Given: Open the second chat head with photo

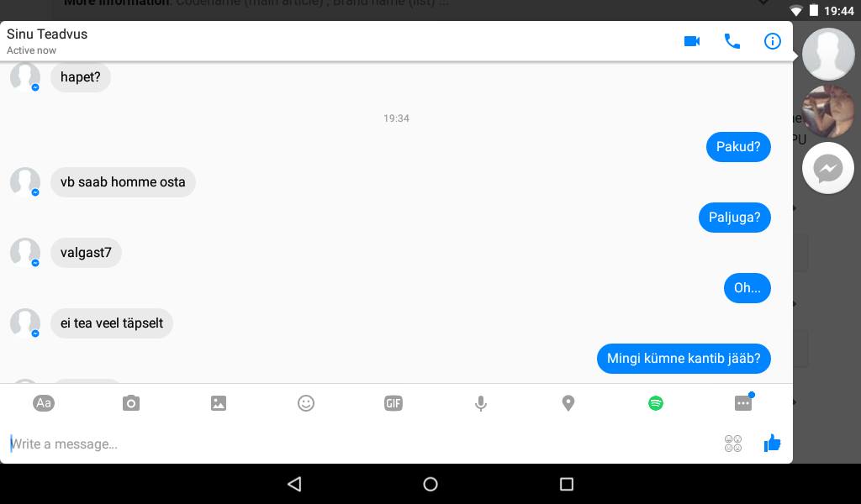Looking at the screenshot, I should tap(828, 112).
